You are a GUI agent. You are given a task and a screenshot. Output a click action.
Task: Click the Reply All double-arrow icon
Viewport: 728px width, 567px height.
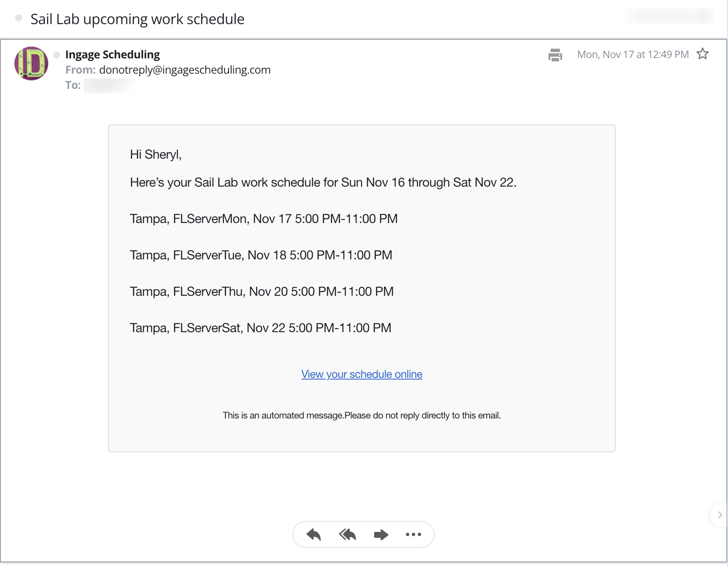(347, 535)
